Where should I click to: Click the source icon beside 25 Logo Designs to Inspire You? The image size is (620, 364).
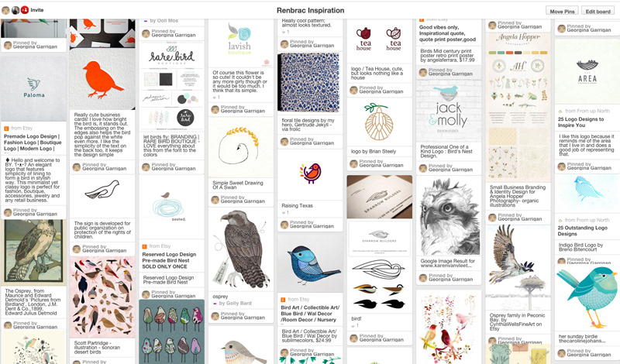[x=560, y=111]
